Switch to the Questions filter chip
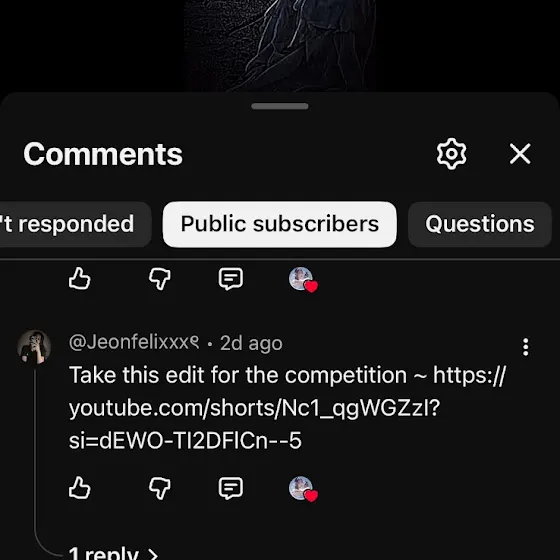This screenshot has height=560, width=560. pyautogui.click(x=480, y=224)
